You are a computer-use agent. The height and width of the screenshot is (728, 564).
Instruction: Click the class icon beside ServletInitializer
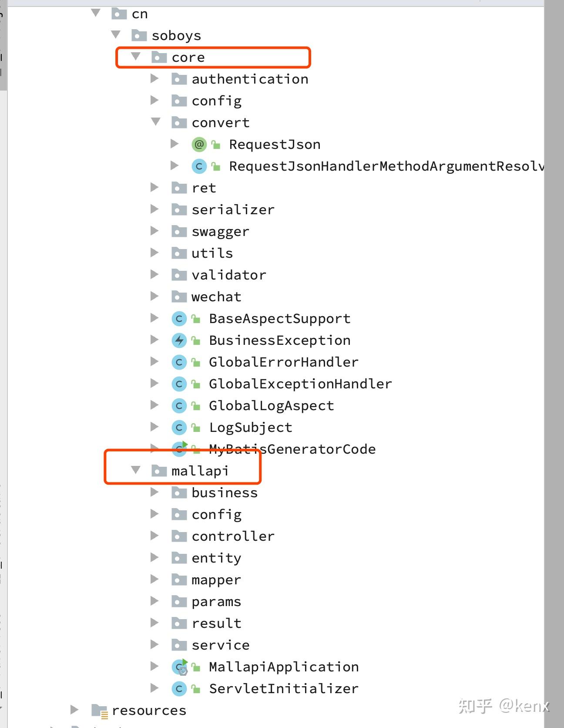click(179, 688)
